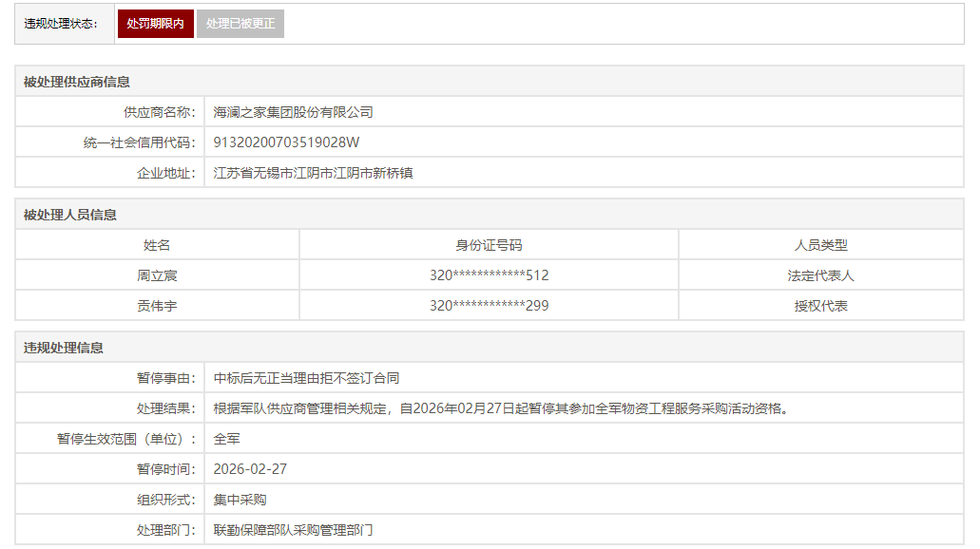This screenshot has width=980, height=549.
Task: Click the 处罚期限内 status button
Action: click(155, 24)
